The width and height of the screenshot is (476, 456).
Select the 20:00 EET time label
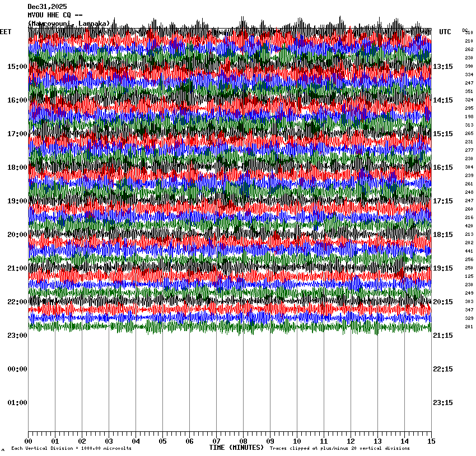point(17,235)
